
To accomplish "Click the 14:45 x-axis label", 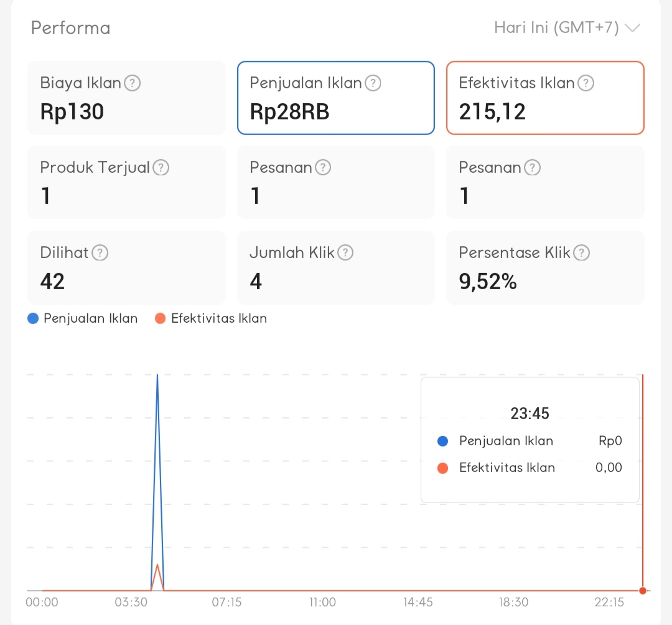I will [x=418, y=602].
